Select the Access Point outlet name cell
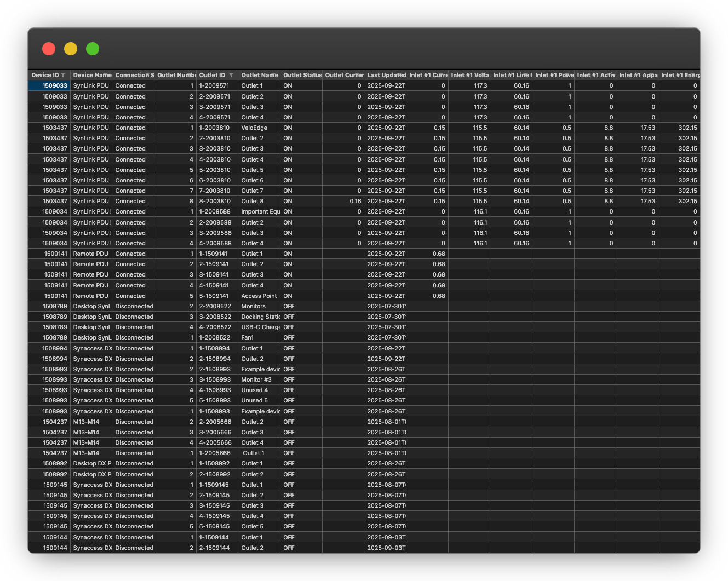The height and width of the screenshot is (581, 728). coord(259,296)
